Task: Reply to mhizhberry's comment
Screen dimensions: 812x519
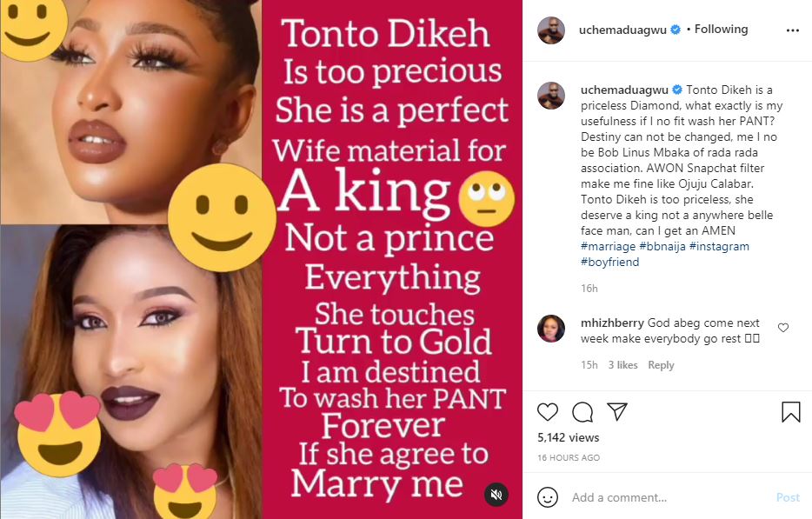Action: 661,365
